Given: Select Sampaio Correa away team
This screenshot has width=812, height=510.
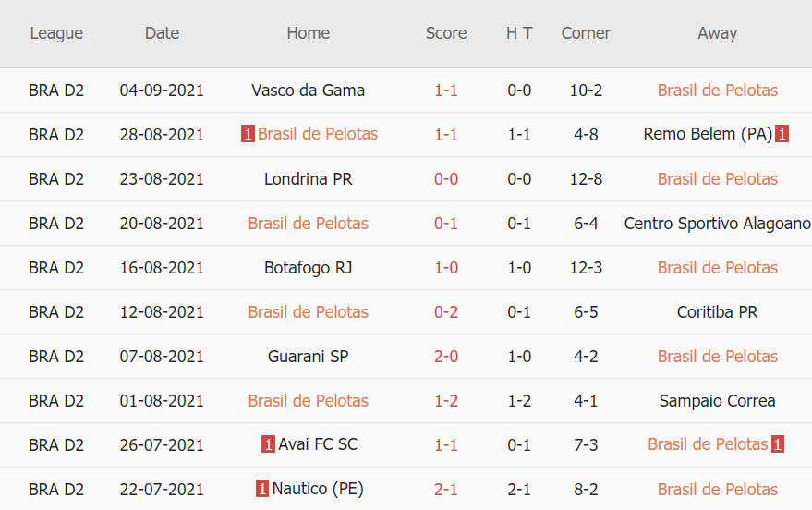Looking at the screenshot, I should [717, 401].
